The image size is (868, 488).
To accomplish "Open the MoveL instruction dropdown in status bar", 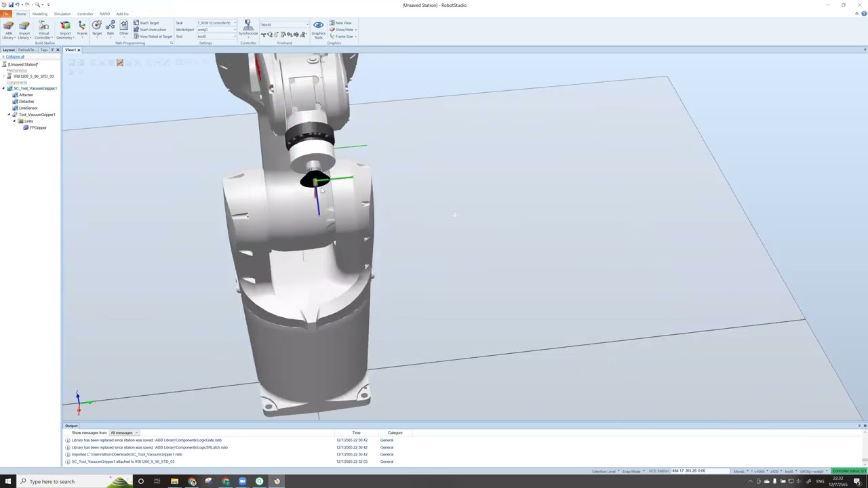I will (741, 471).
